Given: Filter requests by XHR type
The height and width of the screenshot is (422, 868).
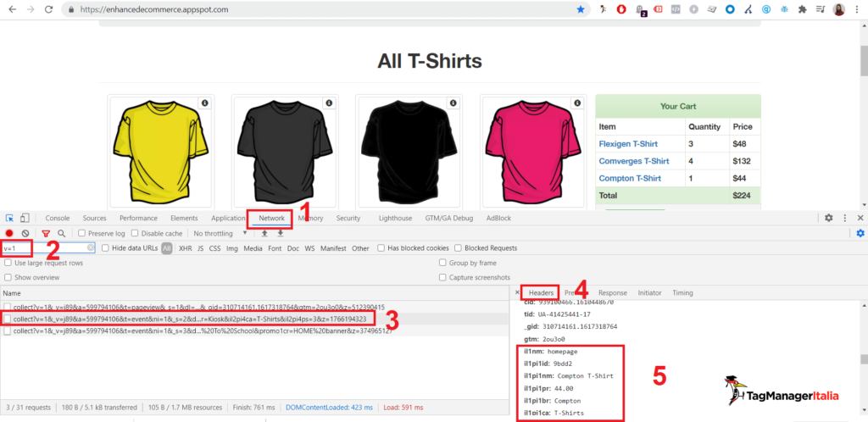Looking at the screenshot, I should pos(185,248).
